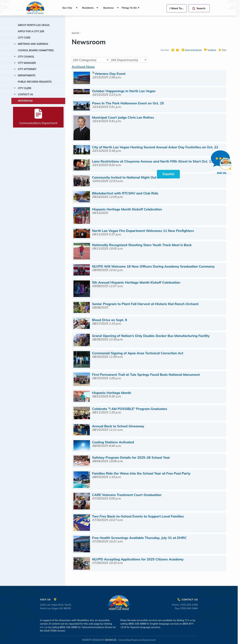The width and height of the screenshot is (240, 644).
Task: Click the Veterans Day Event thumbnail
Action: point(82,78)
